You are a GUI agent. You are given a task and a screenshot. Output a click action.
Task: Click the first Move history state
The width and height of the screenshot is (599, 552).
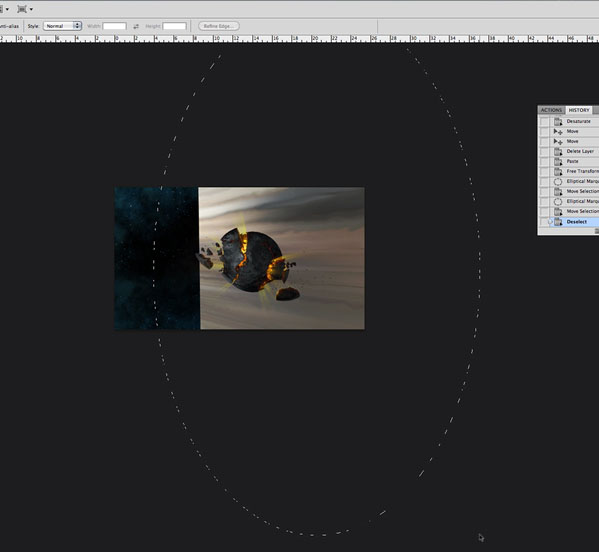[x=574, y=131]
